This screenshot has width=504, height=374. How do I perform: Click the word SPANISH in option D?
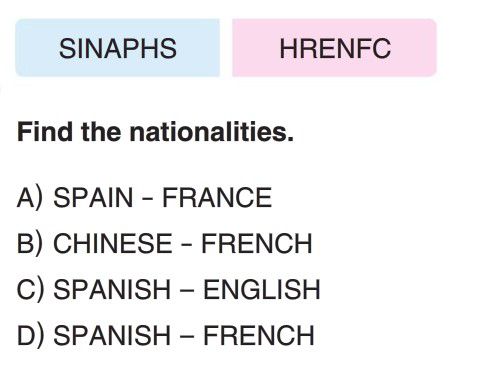[112, 335]
